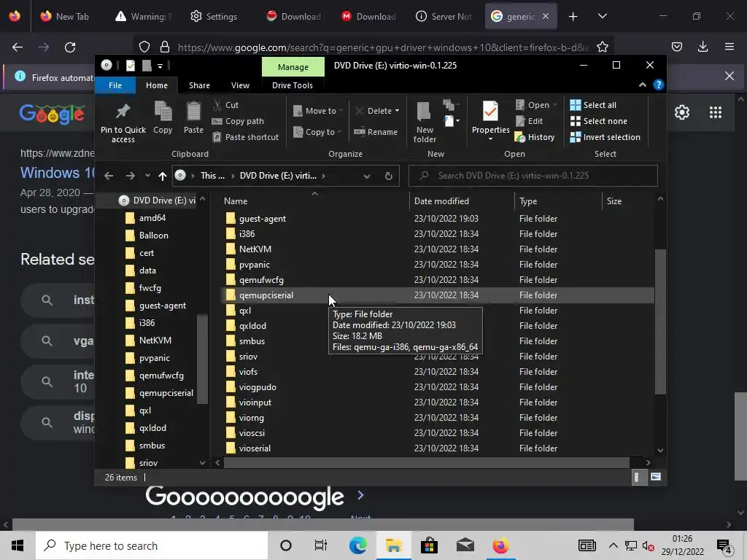Open a new Firefox tab

[x=573, y=16]
